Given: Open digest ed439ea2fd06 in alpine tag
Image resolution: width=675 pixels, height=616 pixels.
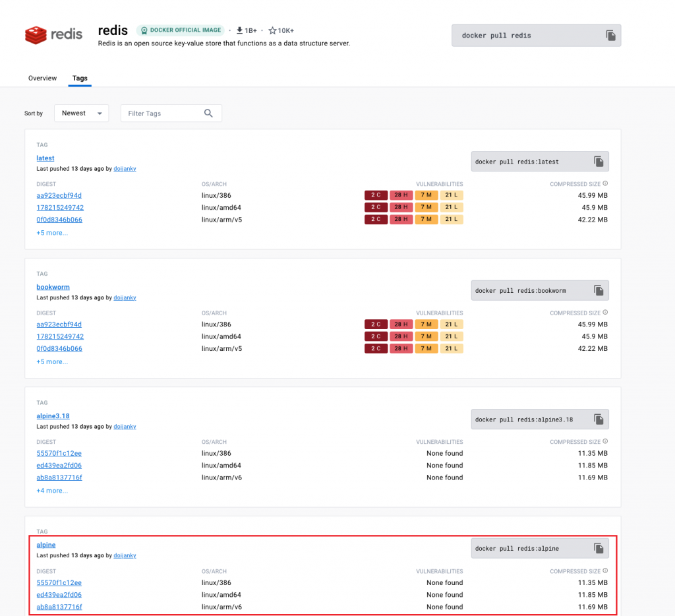Looking at the screenshot, I should click(59, 594).
